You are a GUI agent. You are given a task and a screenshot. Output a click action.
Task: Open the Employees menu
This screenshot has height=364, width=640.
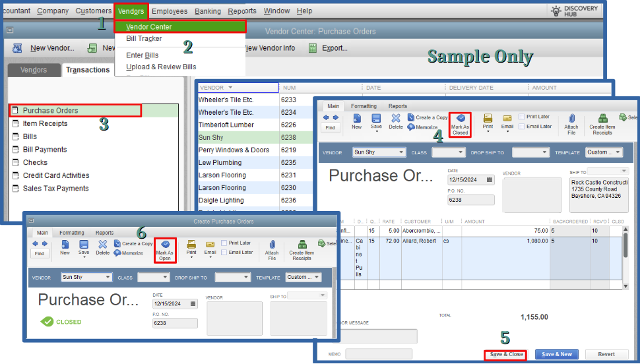pos(170,11)
